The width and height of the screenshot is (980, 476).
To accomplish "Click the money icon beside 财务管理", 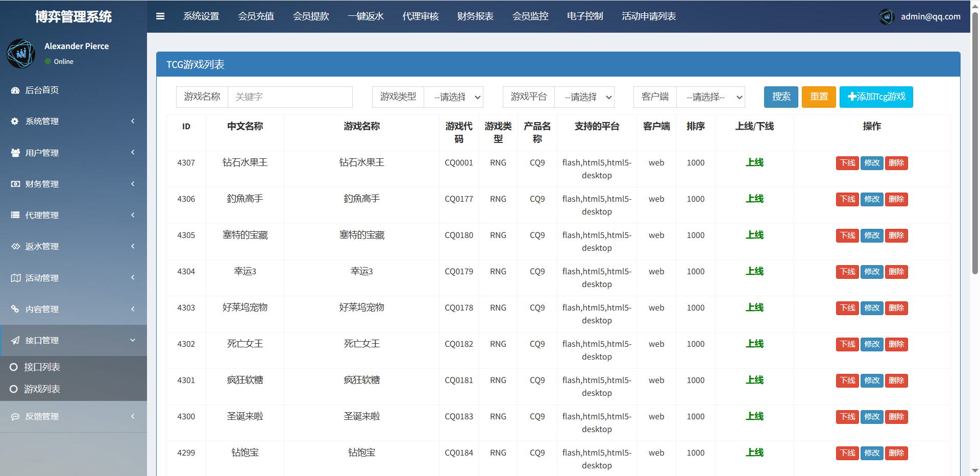I will point(15,184).
